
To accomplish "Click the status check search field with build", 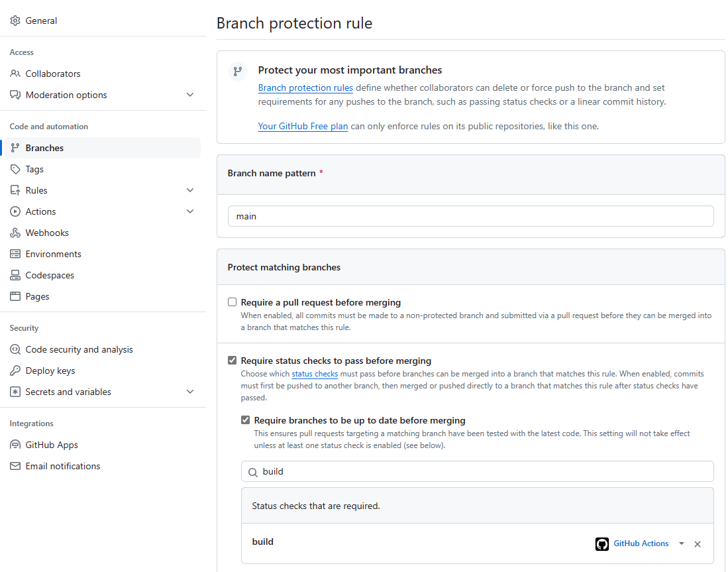I will 478,472.
